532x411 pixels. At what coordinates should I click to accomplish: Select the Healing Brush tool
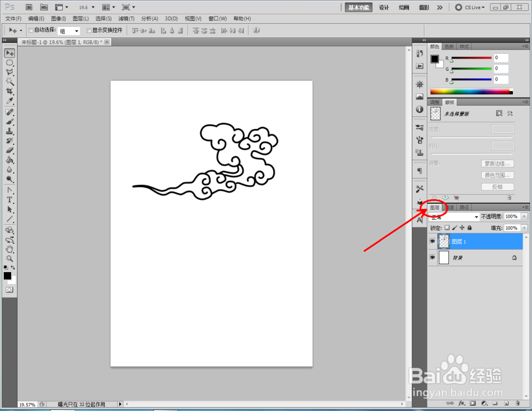coord(10,112)
